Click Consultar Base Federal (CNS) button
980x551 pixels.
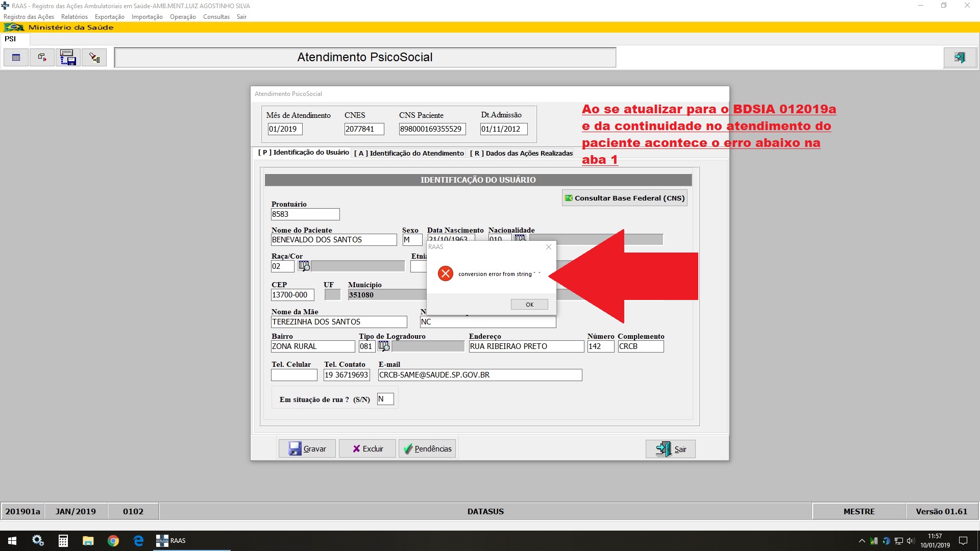click(x=624, y=198)
